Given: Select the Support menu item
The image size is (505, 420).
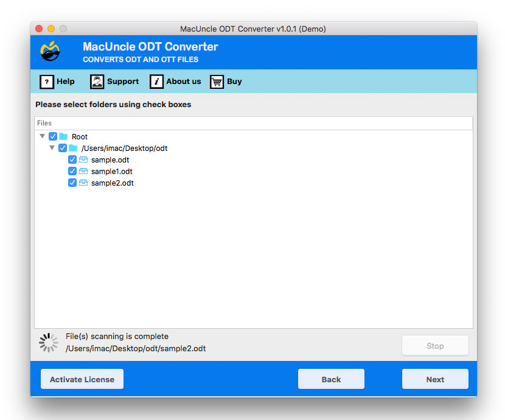Looking at the screenshot, I should coord(123,82).
